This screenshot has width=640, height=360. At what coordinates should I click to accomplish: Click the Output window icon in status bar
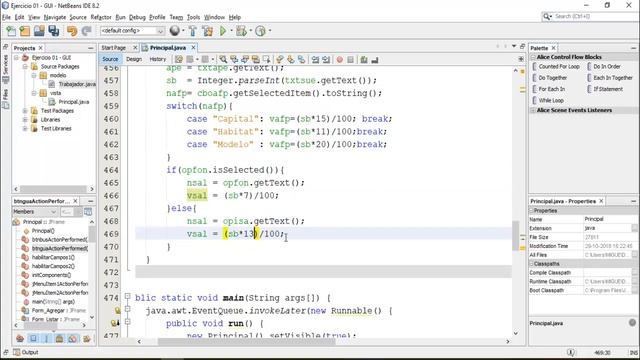[16, 352]
